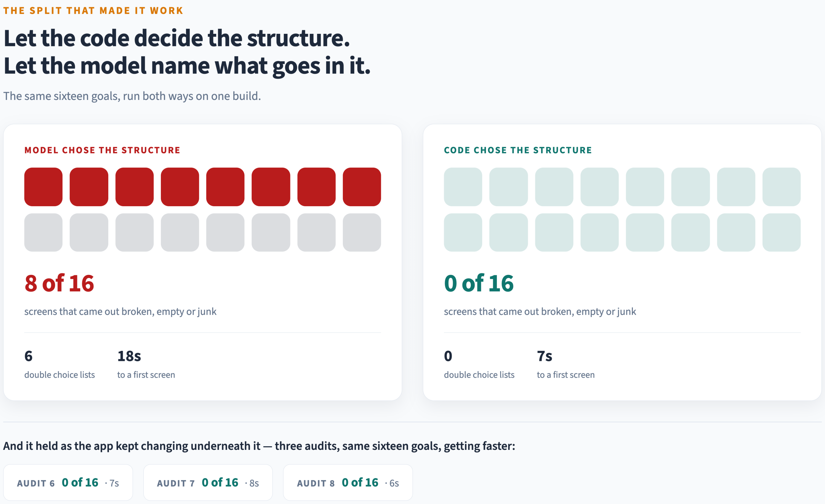Click the last gray square in the model card
The width and height of the screenshot is (825, 504).
[362, 232]
